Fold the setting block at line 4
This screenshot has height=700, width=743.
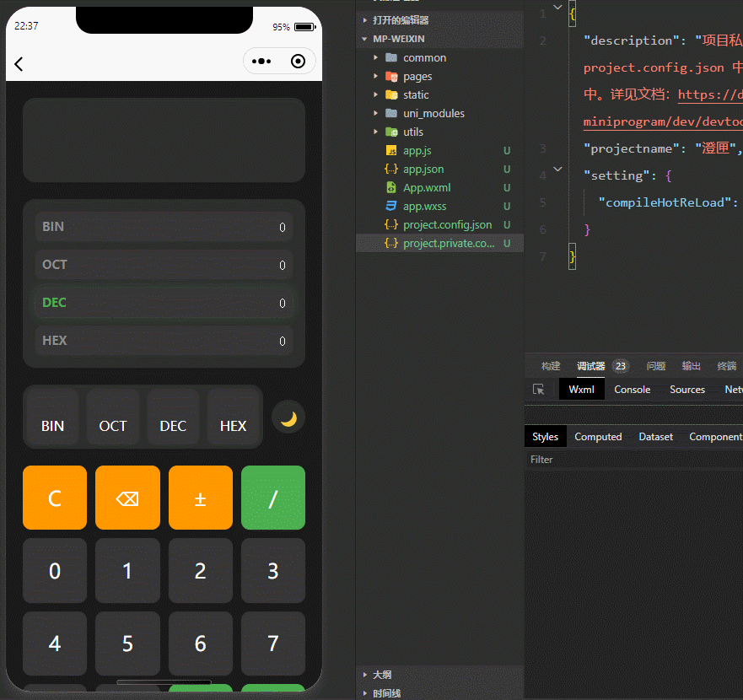tap(557, 170)
